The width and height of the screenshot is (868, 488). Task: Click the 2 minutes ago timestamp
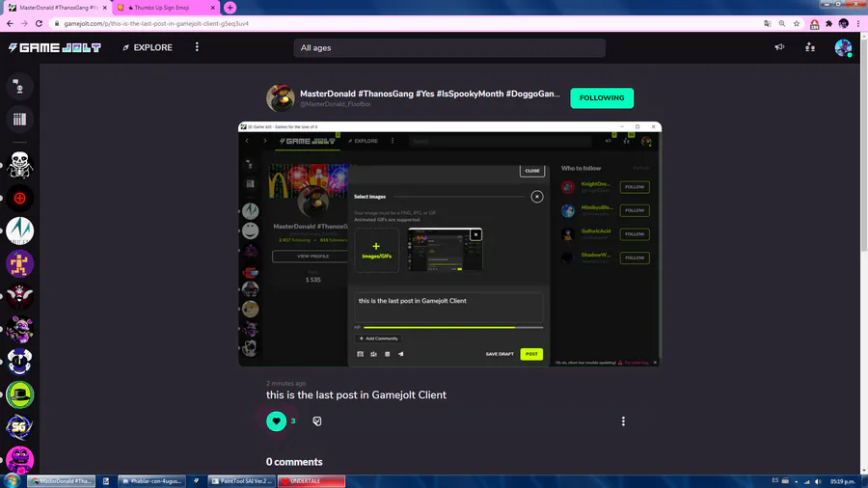point(285,383)
